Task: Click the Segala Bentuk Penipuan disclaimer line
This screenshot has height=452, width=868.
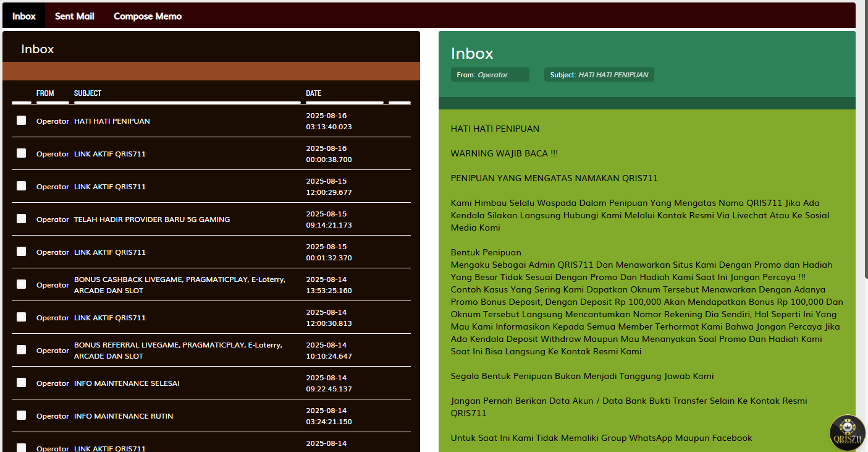Action: [583, 376]
